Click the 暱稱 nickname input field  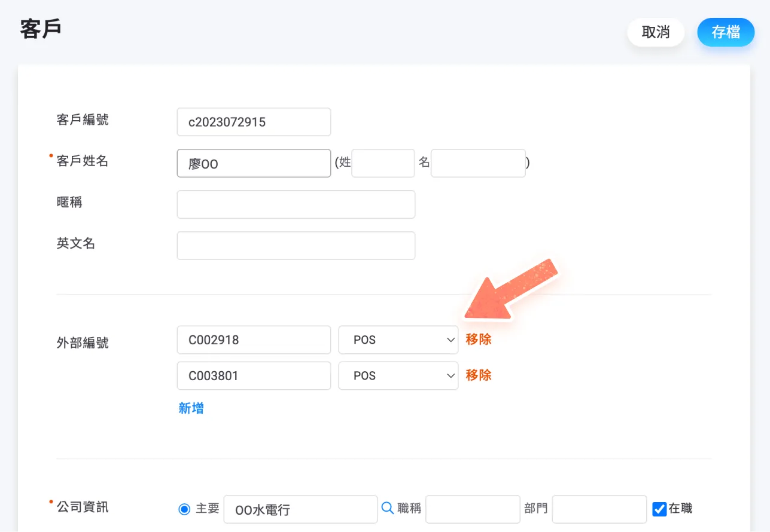click(x=296, y=204)
